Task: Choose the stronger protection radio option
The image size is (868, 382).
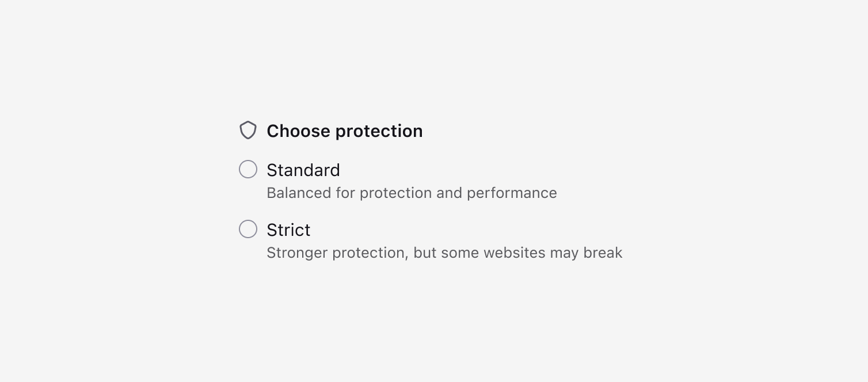Action: coord(248,230)
